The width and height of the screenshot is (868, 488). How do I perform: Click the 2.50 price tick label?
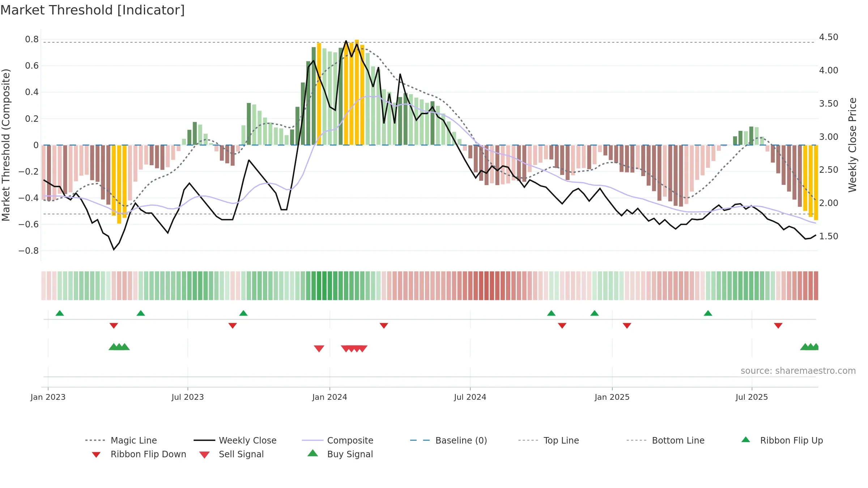click(829, 170)
